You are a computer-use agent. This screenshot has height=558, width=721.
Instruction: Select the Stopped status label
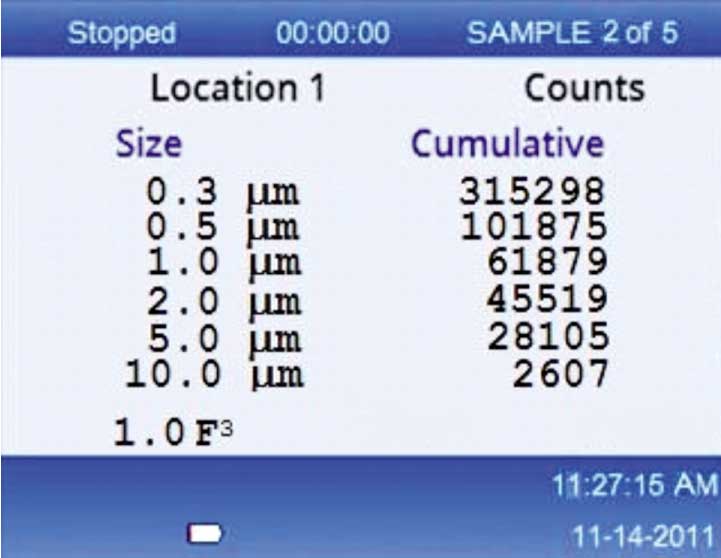coord(121,32)
